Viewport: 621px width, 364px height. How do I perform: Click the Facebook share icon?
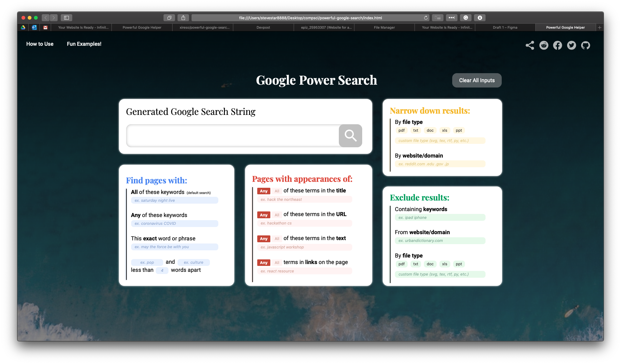[557, 45]
